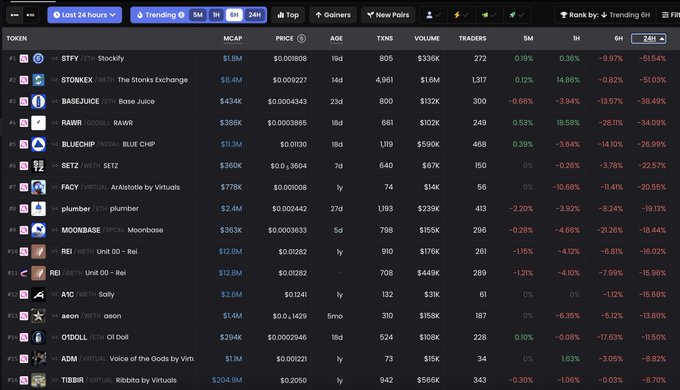680x390 pixels.
Task: Open the STONKEX The Stonks Exchange pair
Action: tap(124, 80)
